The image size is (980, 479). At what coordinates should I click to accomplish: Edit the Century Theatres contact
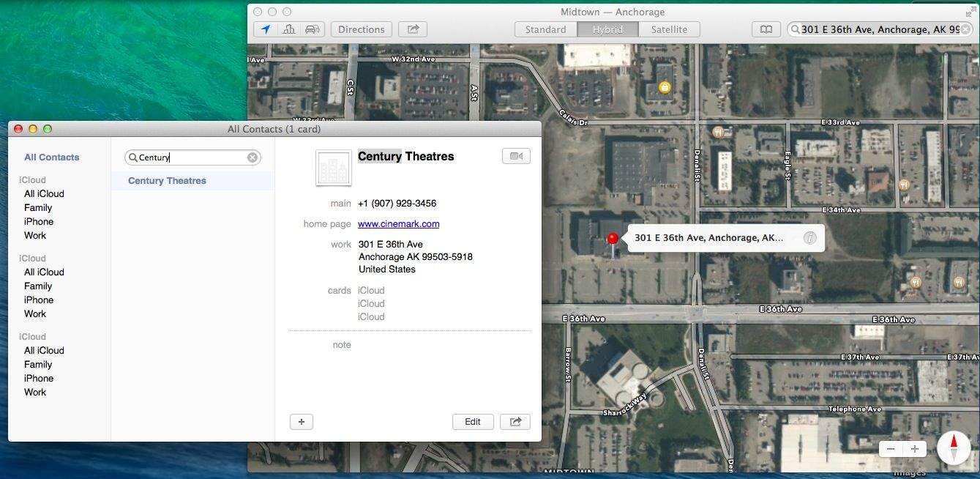pyautogui.click(x=472, y=421)
